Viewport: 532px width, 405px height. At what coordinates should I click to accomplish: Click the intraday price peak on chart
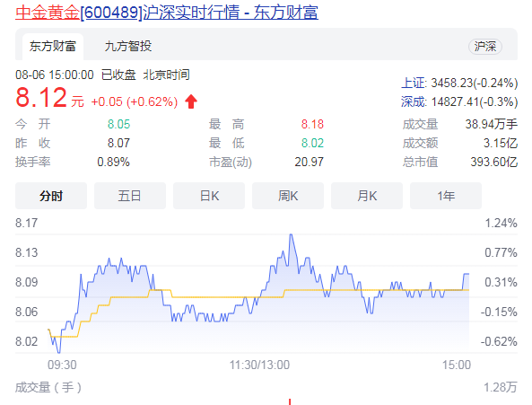tap(291, 235)
